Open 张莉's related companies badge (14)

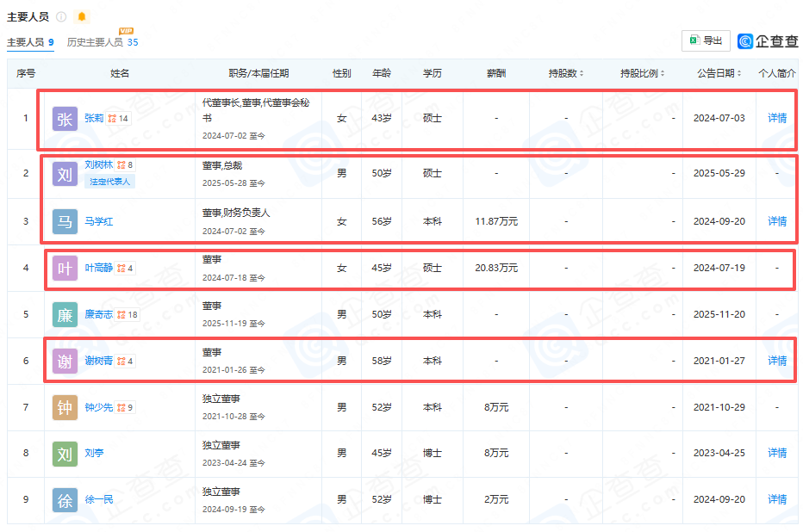pyautogui.click(x=118, y=119)
